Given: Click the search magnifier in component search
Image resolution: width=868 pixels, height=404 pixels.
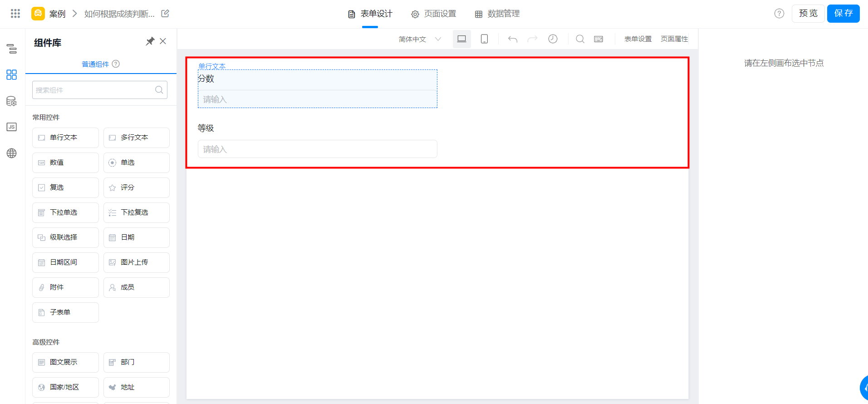Looking at the screenshot, I should [x=159, y=90].
